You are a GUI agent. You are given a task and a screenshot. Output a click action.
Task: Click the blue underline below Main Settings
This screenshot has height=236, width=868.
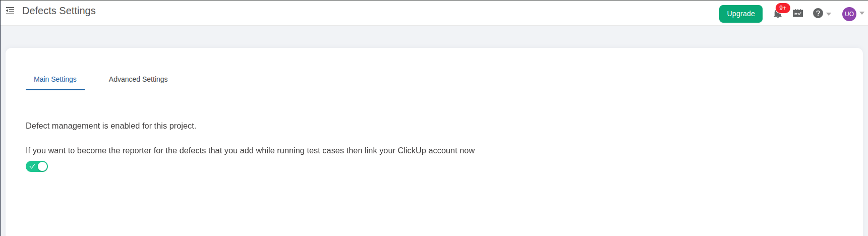(x=55, y=90)
